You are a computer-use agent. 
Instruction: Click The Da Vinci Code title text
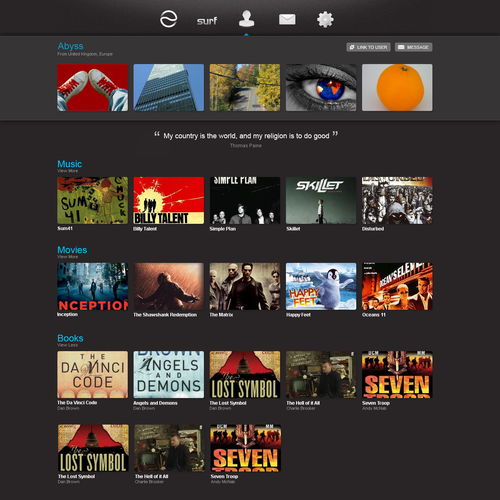77,403
